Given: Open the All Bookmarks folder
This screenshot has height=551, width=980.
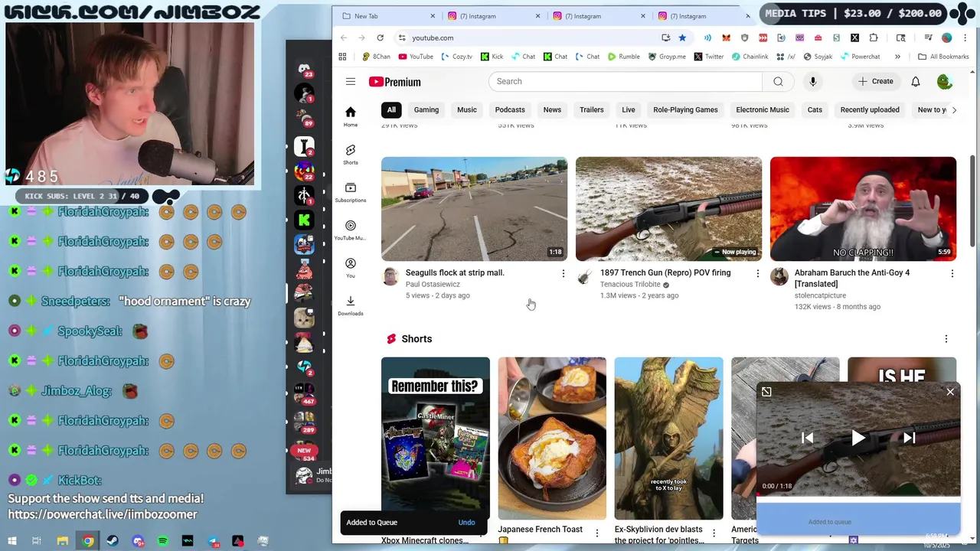Looking at the screenshot, I should click(943, 57).
